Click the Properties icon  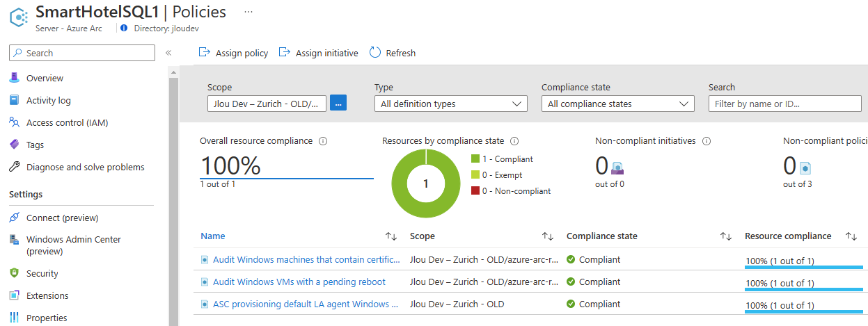[14, 318]
